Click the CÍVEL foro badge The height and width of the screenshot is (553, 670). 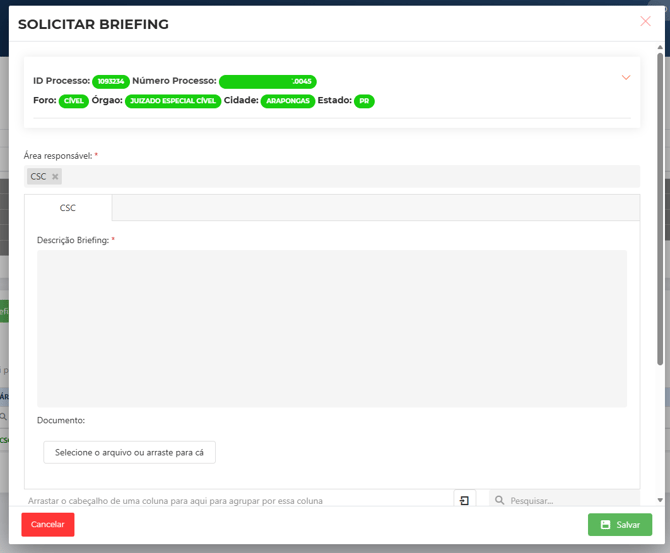(x=74, y=101)
